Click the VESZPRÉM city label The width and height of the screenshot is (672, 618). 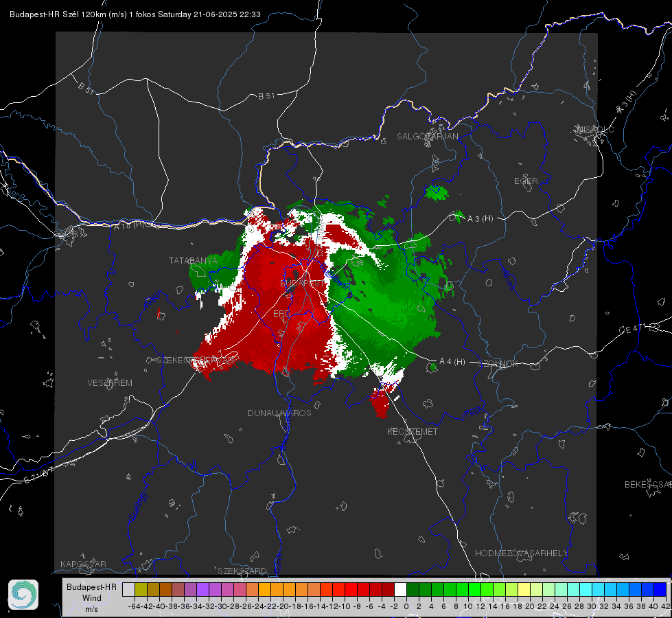(110, 382)
